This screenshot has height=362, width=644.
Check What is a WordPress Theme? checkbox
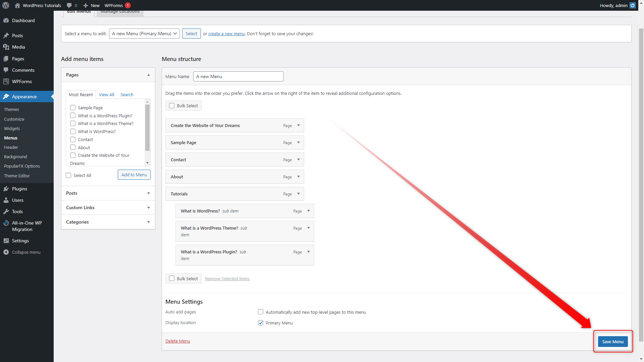tap(73, 123)
